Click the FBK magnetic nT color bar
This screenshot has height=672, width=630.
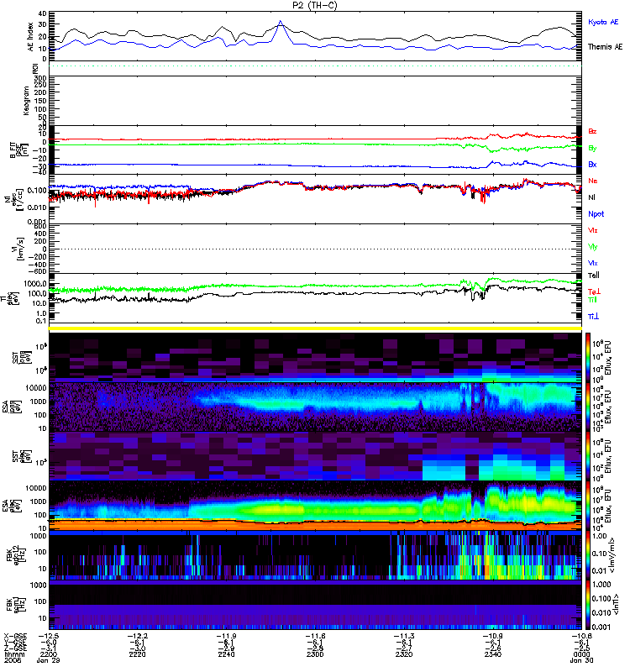pyautogui.click(x=588, y=605)
